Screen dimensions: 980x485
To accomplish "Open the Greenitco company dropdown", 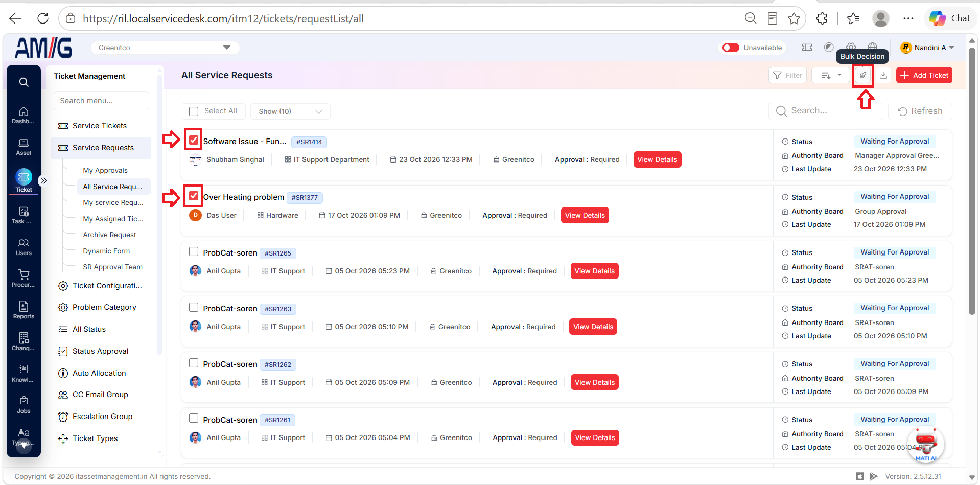I will coord(165,48).
